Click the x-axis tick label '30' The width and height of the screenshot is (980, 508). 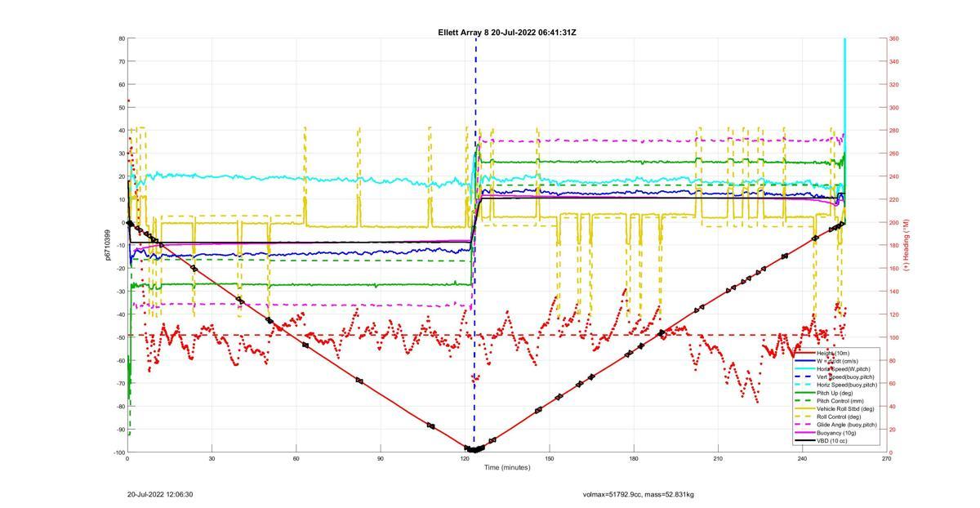tap(212, 458)
